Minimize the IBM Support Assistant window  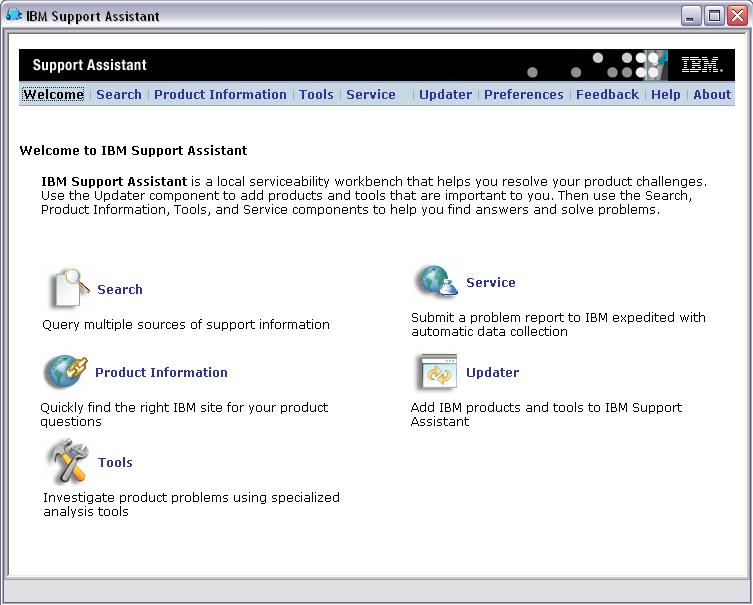pyautogui.click(x=691, y=16)
